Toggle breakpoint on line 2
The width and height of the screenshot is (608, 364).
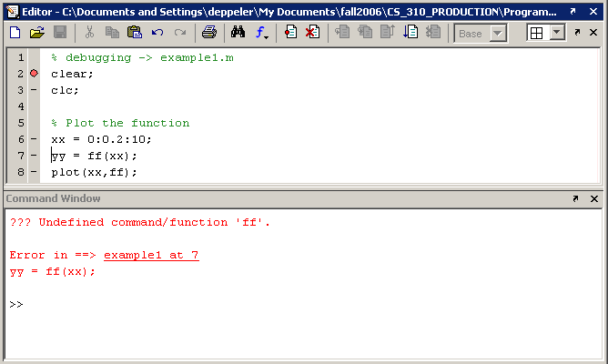34,74
